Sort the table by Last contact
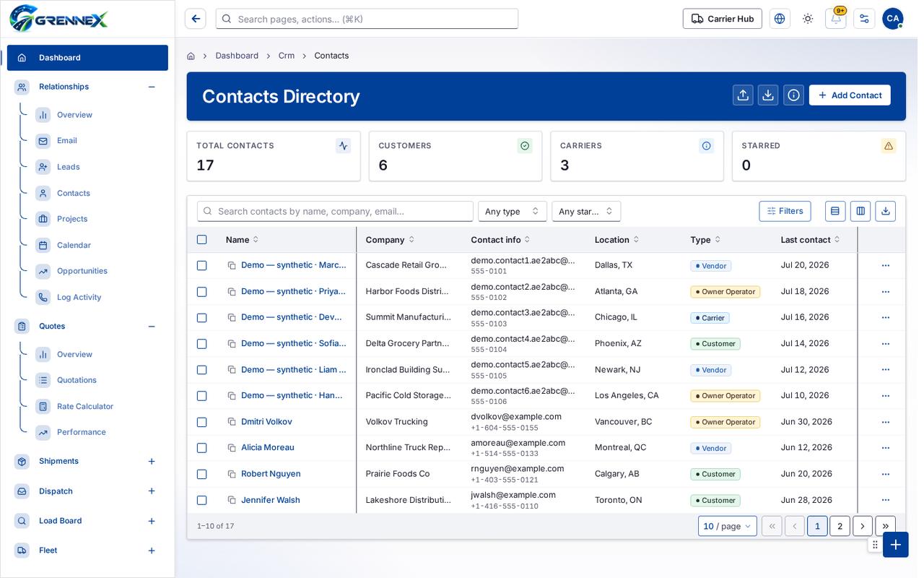Viewport: 924px width, 578px height. point(810,240)
